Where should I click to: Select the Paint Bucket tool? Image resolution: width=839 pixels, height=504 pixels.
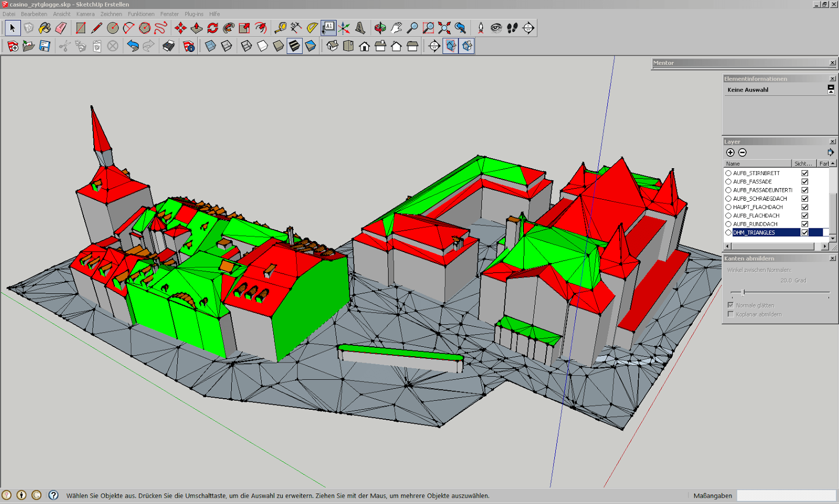point(45,28)
